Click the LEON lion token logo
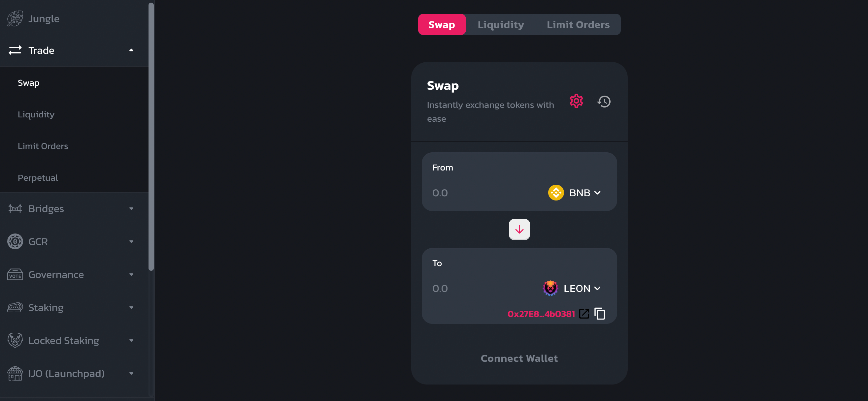The image size is (868, 401). (550, 288)
